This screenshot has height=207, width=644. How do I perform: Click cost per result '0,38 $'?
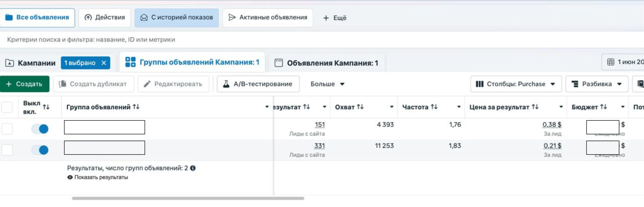pyautogui.click(x=552, y=124)
